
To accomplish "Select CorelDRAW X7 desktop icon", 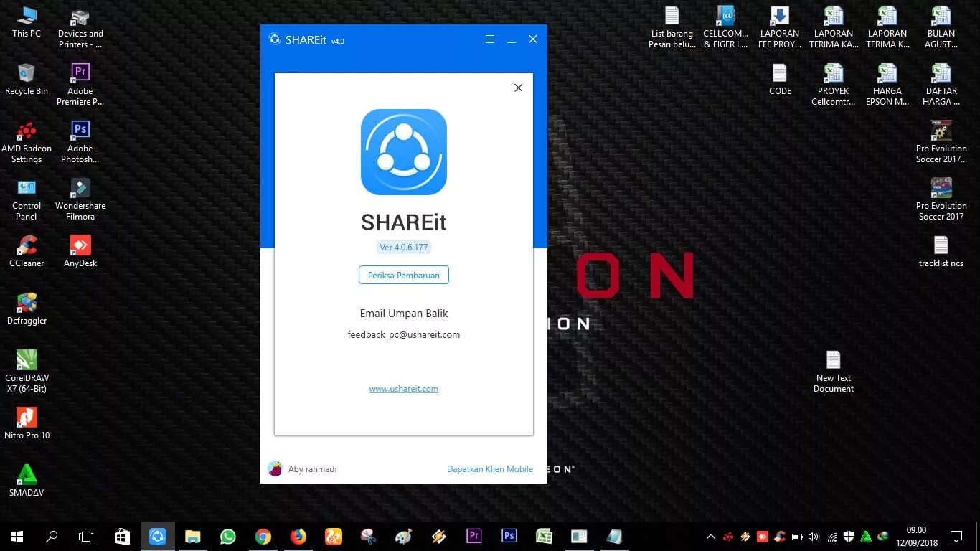I will point(27,372).
